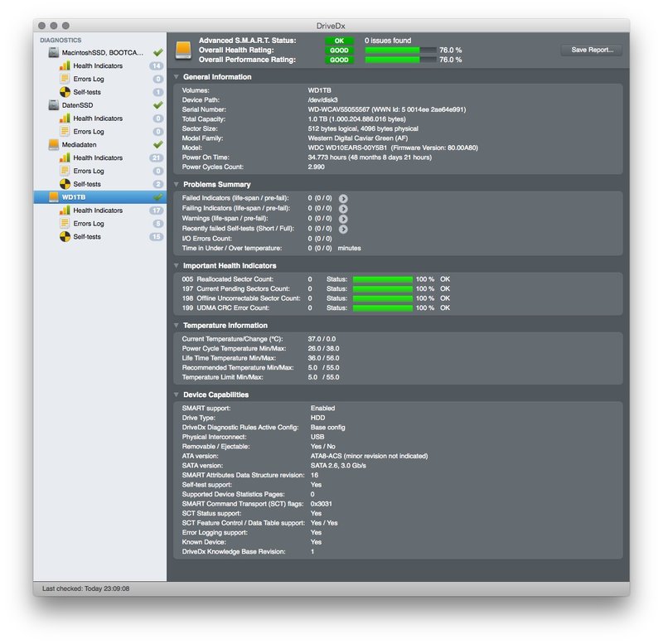Click the Errors Log note icon under Mediadaten
Screen dimensions: 663x644
[65, 171]
